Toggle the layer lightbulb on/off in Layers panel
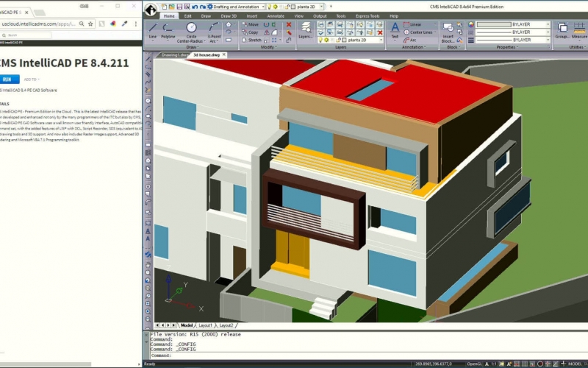This screenshot has height=368, width=588. 320,40
